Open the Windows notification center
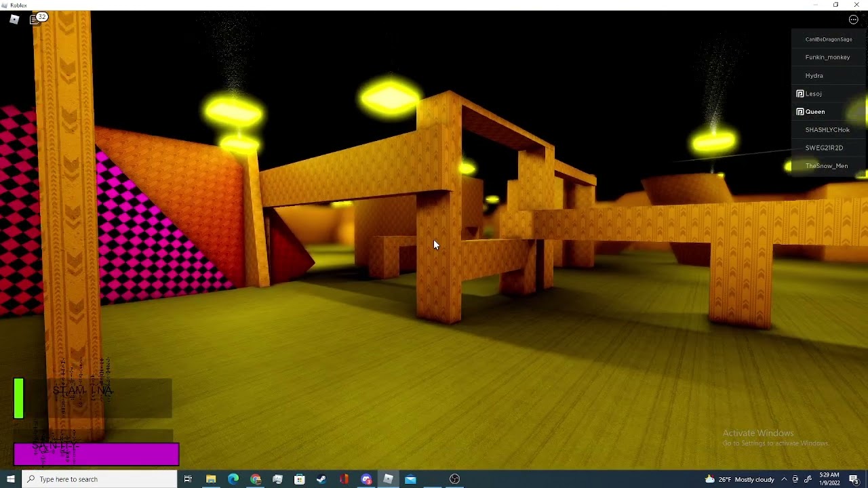868x488 pixels. tap(854, 479)
